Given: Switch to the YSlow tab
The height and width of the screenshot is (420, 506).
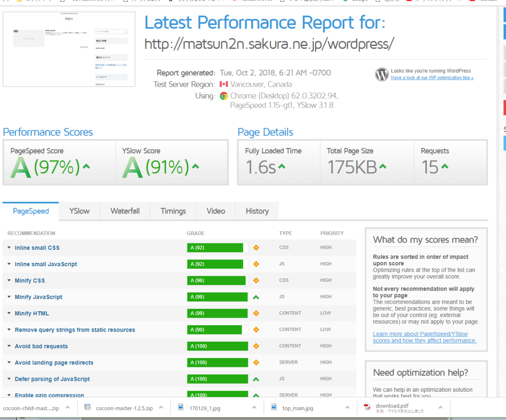Looking at the screenshot, I should [79, 211].
